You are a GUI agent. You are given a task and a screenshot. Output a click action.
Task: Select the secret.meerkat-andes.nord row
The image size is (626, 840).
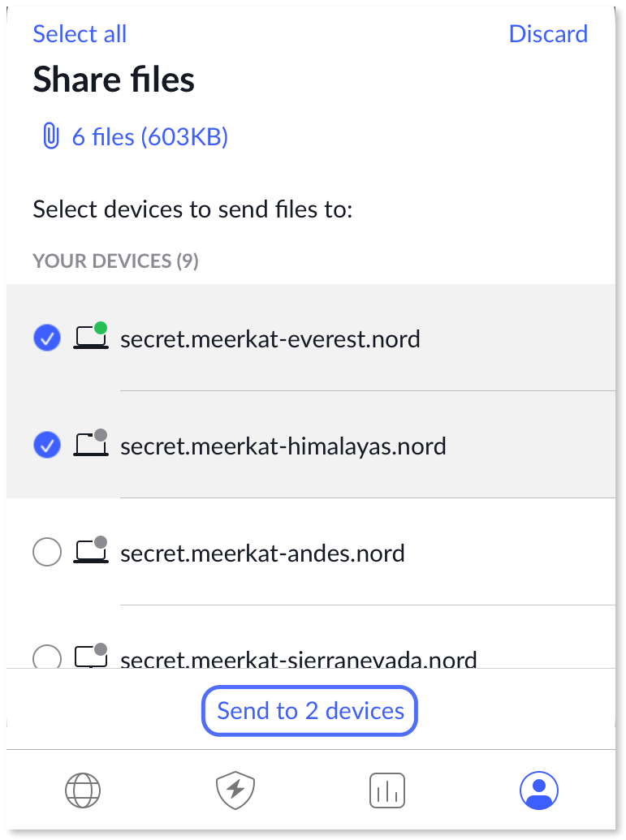(x=262, y=552)
